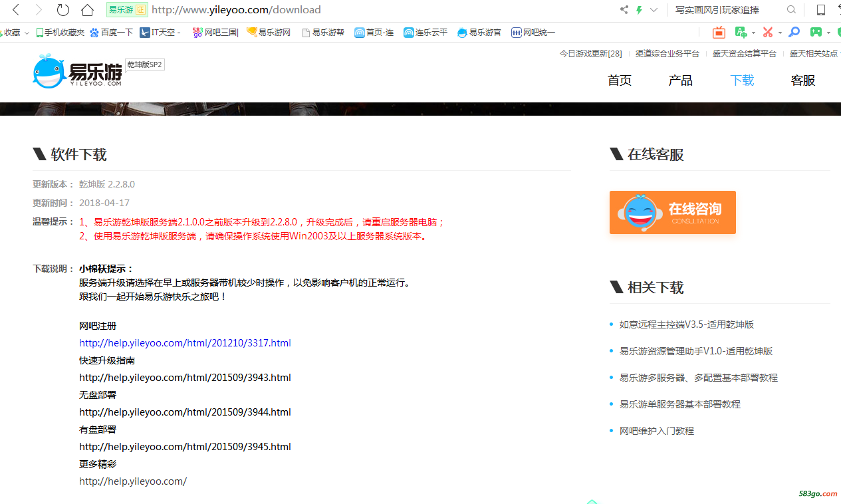Click the search magnifier icon
841x504 pixels.
[791, 10]
